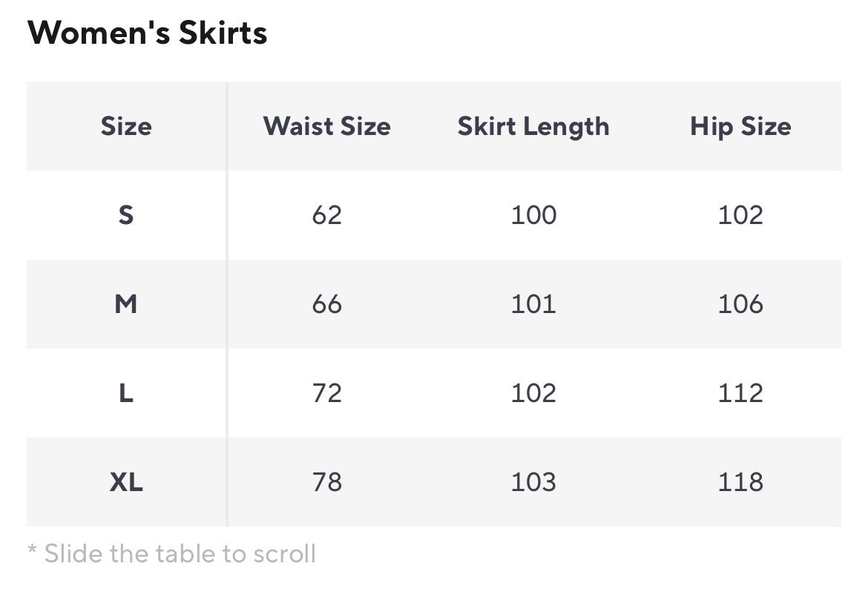This screenshot has height=589, width=868.
Task: Click the Women's Skirts heading
Action: (147, 33)
